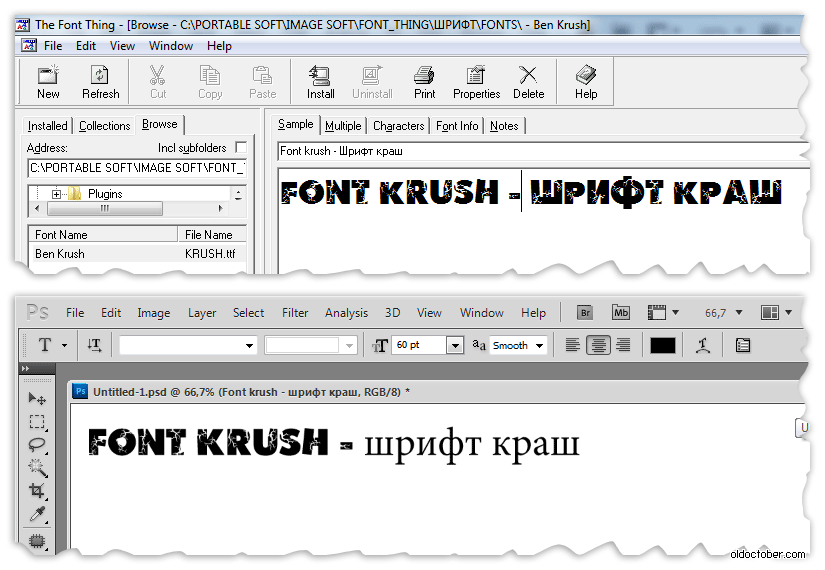
Task: Center text in Photoshop options bar
Action: coord(598,345)
